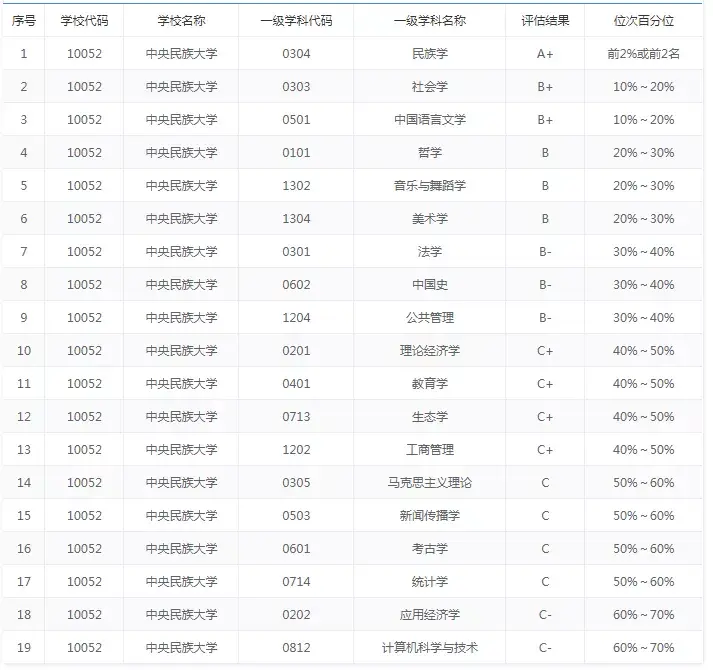Click 中央民族大学 in the 民族学 row

pyautogui.click(x=181, y=54)
